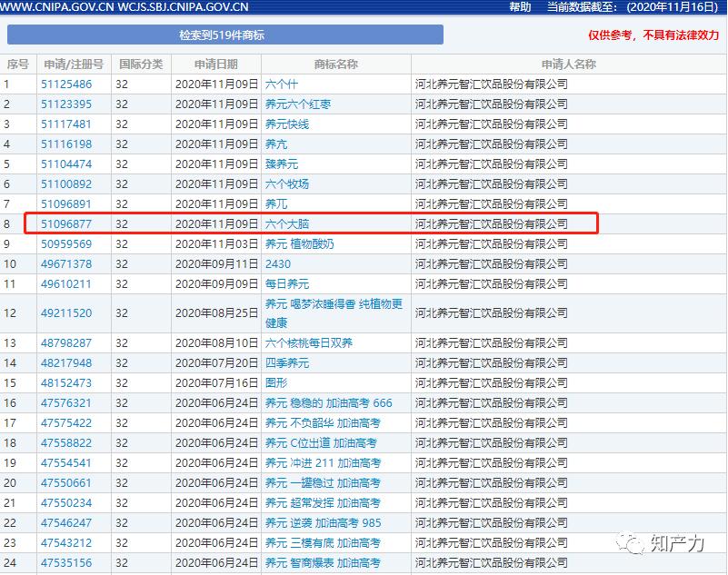Viewport: 728px width, 575px height.
Task: Open trademark 六个牧场
Action: click(287, 183)
